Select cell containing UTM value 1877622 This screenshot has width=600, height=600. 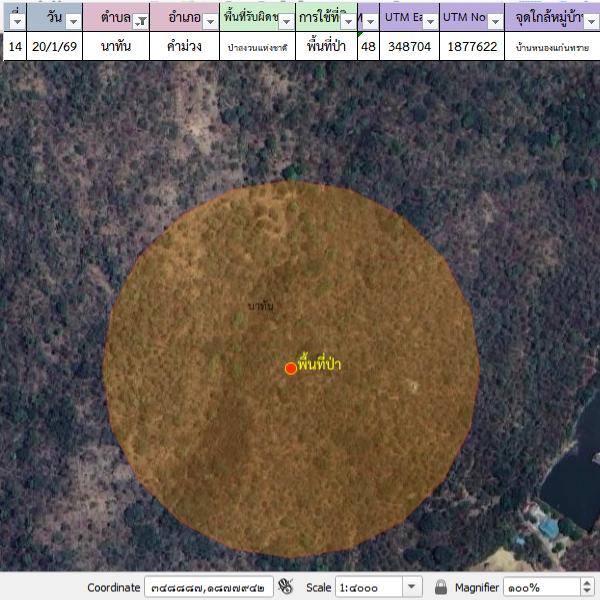[470, 46]
